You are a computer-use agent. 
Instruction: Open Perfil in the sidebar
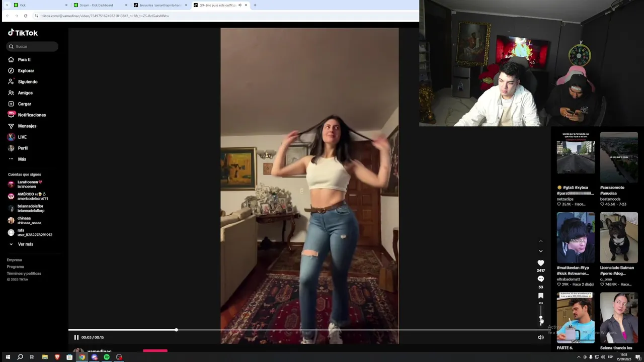tap(23, 148)
